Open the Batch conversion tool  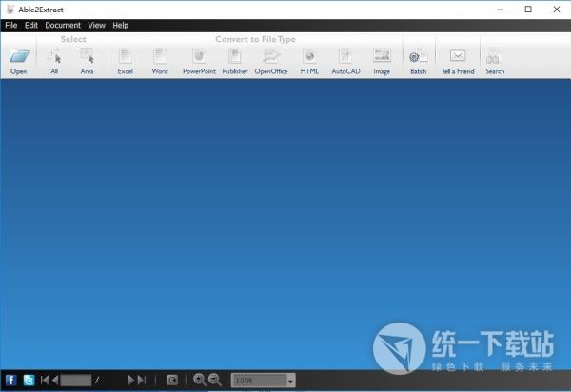tap(418, 56)
